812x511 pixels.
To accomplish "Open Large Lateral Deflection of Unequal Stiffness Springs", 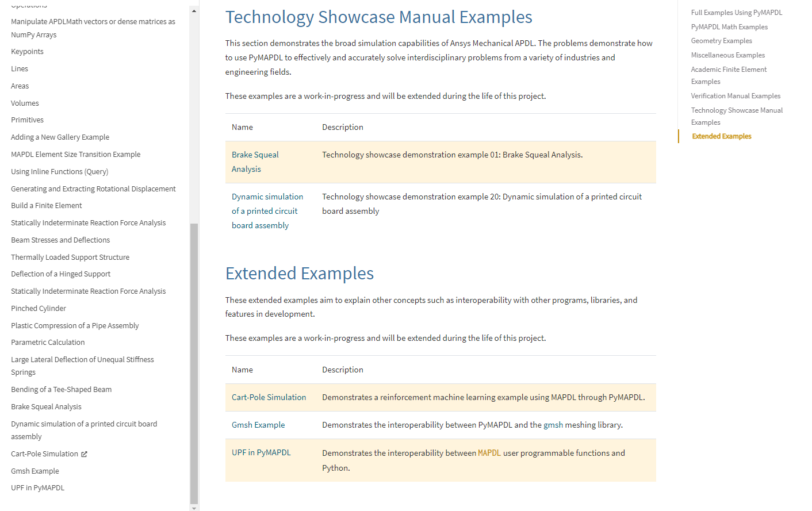I will pos(82,366).
